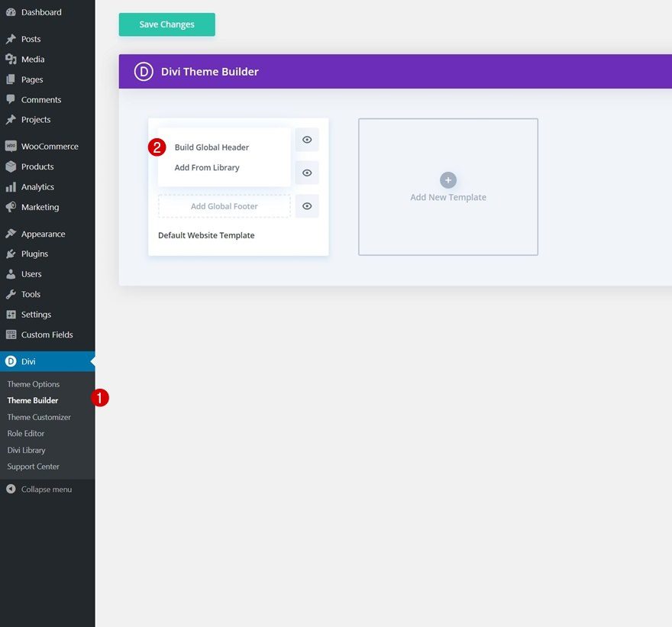Click the Save Changes button
Image resolution: width=672 pixels, height=627 pixels.
(166, 24)
